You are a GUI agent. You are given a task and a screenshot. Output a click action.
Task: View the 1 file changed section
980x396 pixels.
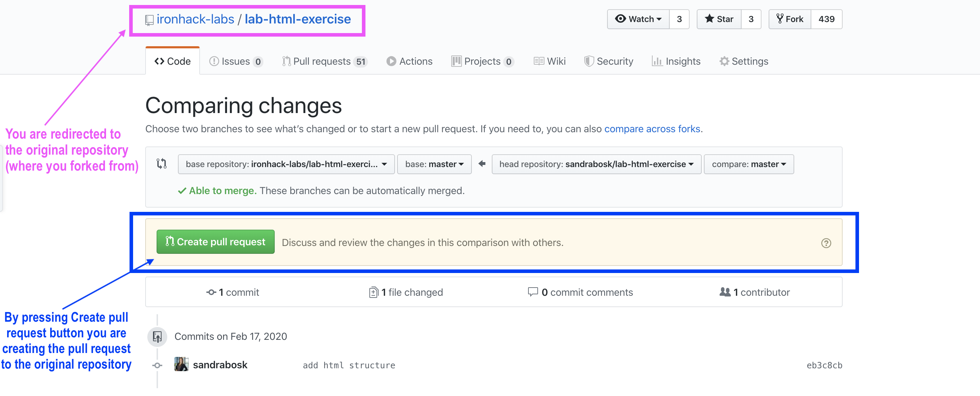pyautogui.click(x=406, y=292)
